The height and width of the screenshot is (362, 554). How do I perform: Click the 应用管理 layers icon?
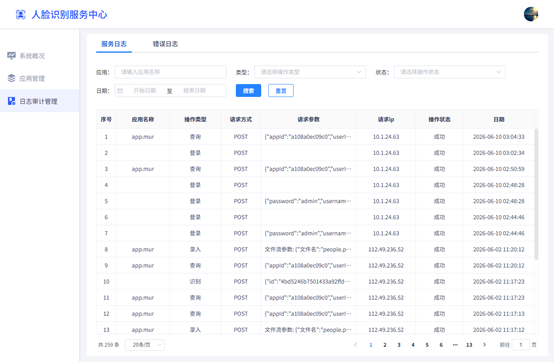[11, 78]
